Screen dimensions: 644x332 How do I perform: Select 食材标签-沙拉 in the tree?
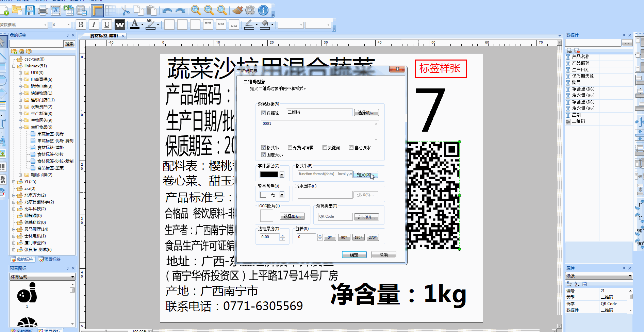pos(50,154)
